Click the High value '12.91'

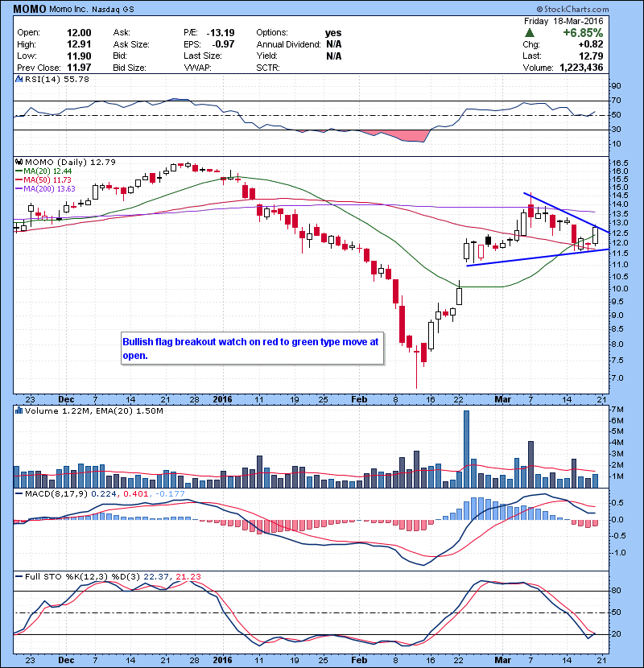tap(79, 44)
